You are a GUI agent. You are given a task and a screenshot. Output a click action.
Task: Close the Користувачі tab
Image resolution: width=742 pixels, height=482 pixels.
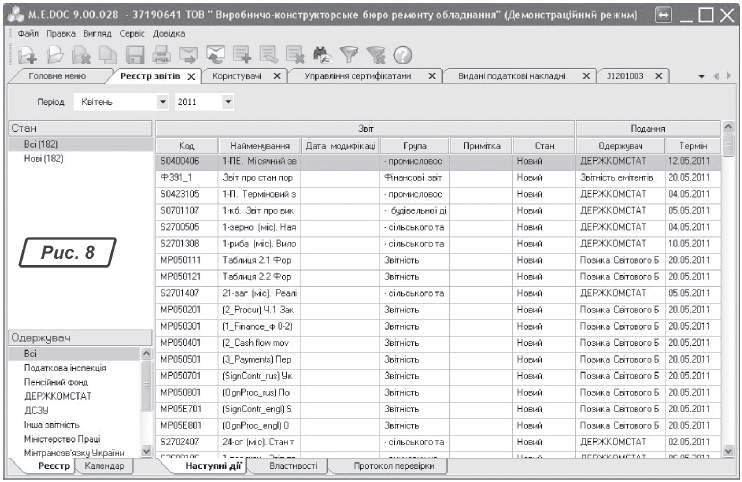[x=277, y=76]
